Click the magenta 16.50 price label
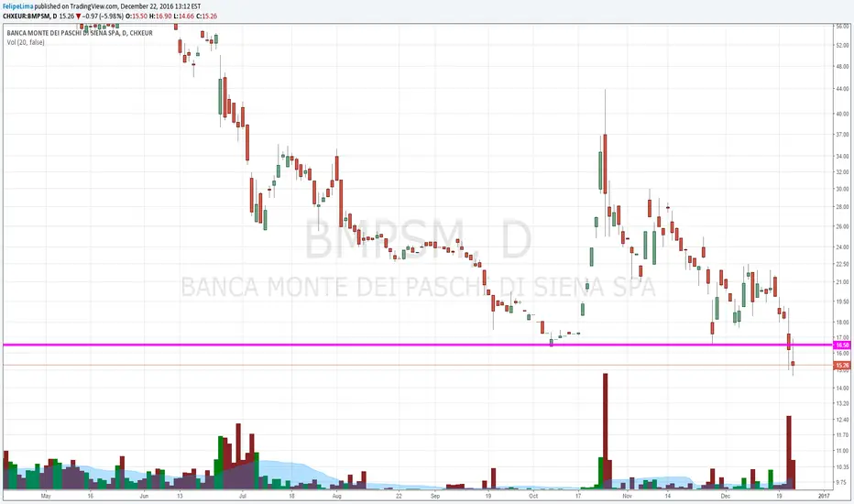This screenshot has width=854, height=504. pyautogui.click(x=842, y=345)
